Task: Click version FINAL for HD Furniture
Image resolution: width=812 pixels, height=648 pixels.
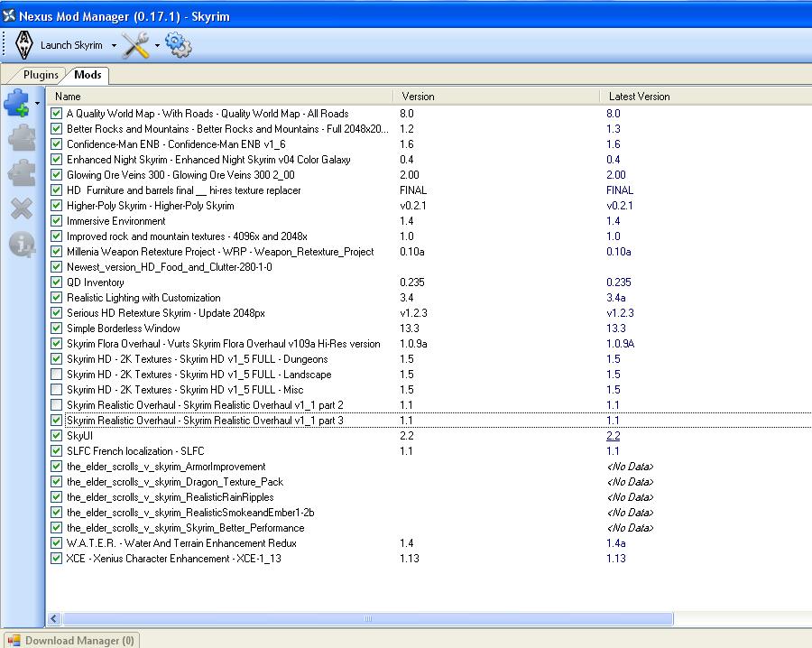Action: point(412,190)
